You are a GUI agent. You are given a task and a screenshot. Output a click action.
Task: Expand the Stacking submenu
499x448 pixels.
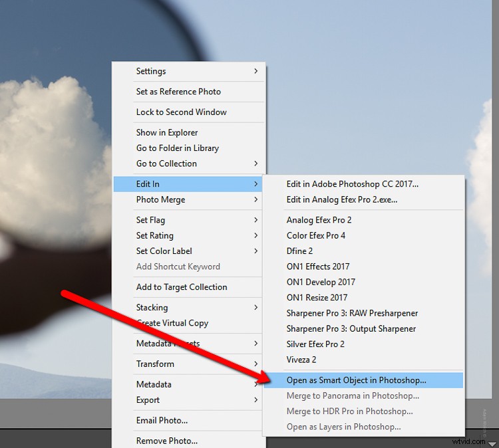tap(188, 308)
